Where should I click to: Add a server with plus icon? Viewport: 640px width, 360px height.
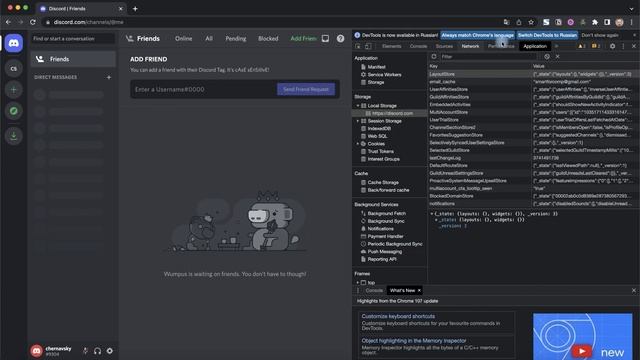click(x=14, y=89)
